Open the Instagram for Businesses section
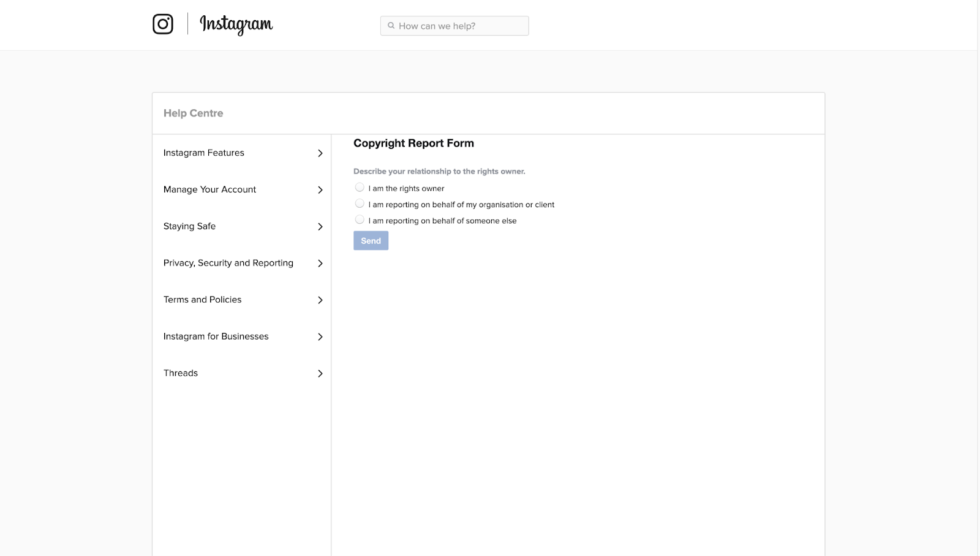This screenshot has width=980, height=556. tap(216, 336)
